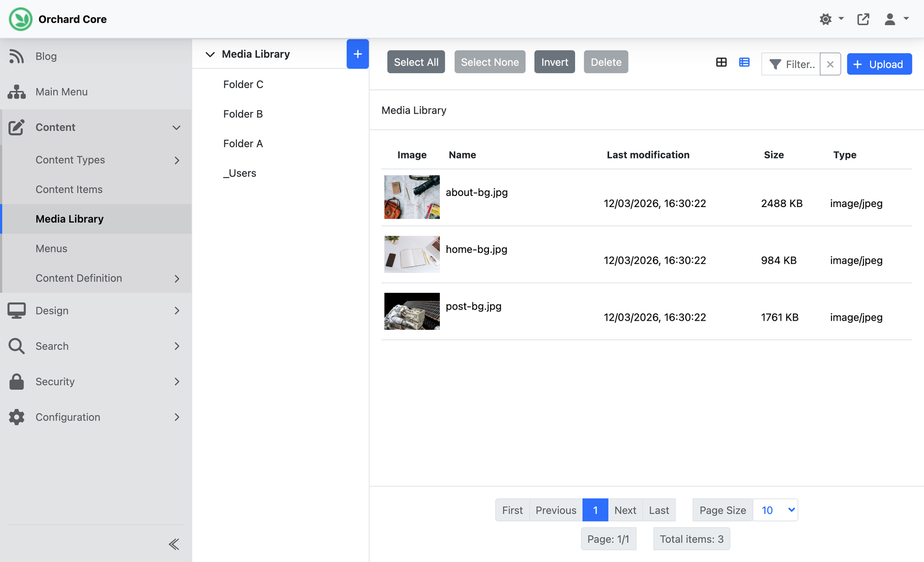Select the _Users folder
The height and width of the screenshot is (562, 924).
[239, 173]
